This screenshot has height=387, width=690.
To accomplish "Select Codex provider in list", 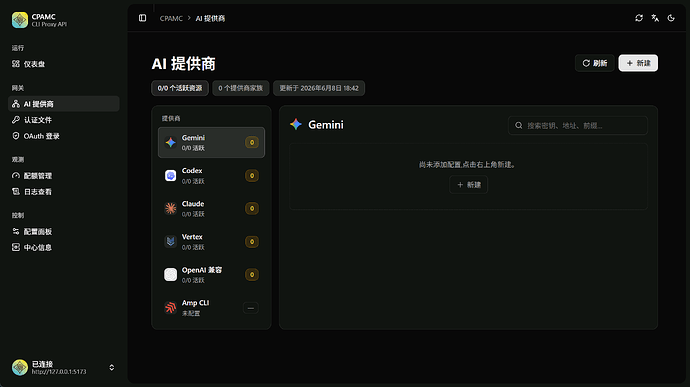I will coord(211,176).
